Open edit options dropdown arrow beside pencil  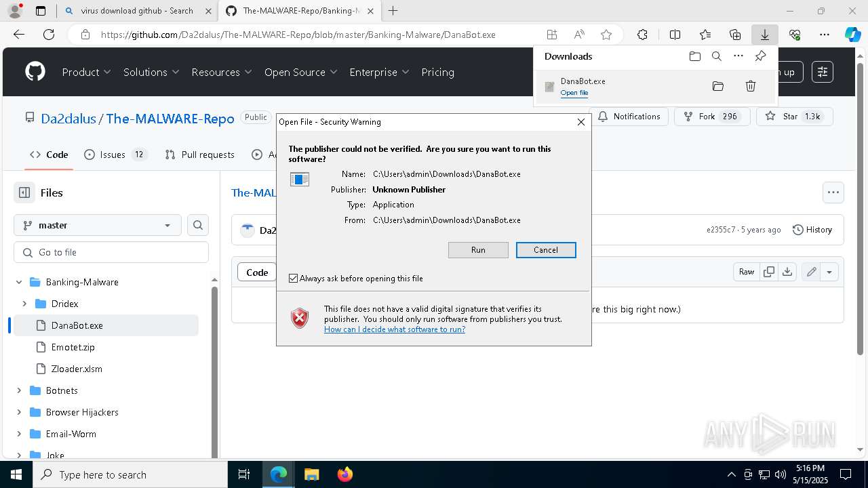pyautogui.click(x=829, y=272)
